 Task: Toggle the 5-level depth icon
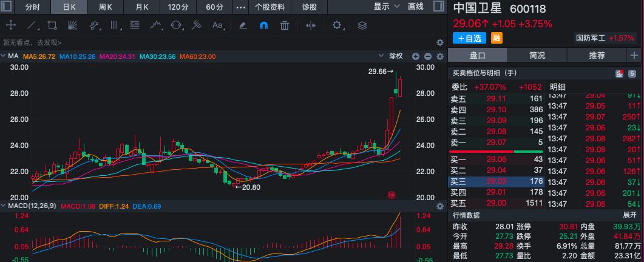[x=632, y=74]
